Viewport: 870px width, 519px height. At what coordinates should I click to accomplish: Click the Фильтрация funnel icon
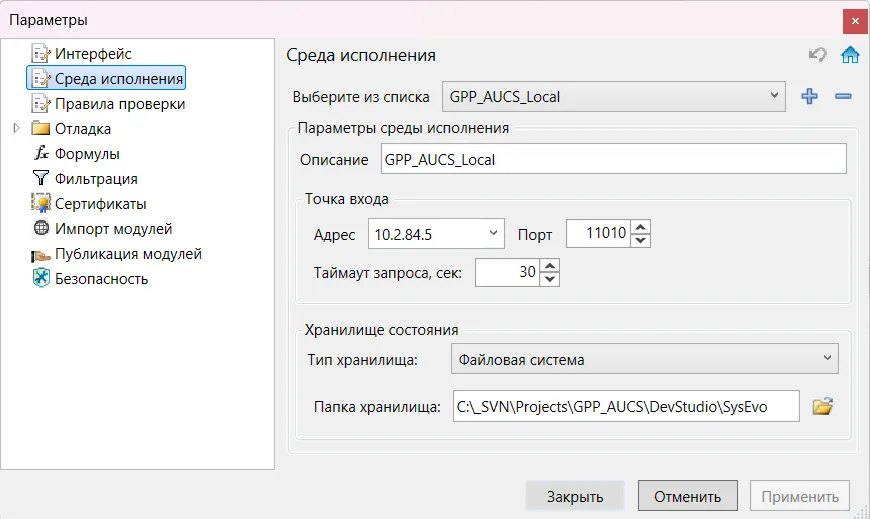pyautogui.click(x=41, y=178)
